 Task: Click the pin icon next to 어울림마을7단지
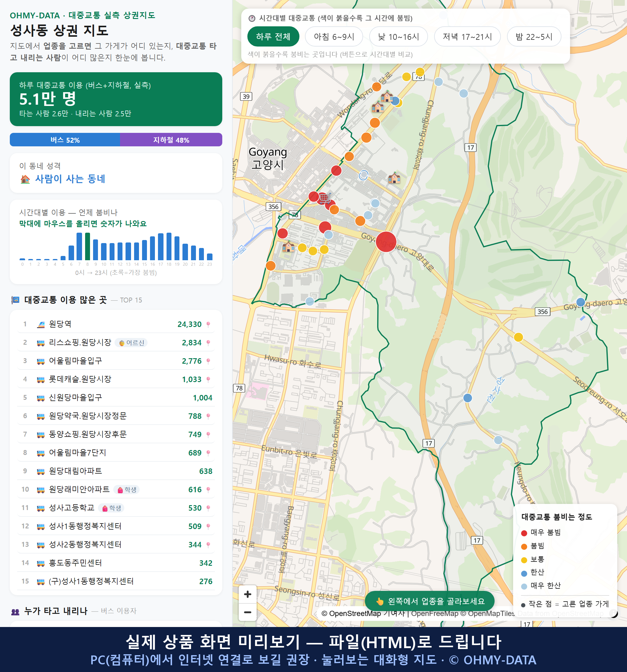pos(208,452)
